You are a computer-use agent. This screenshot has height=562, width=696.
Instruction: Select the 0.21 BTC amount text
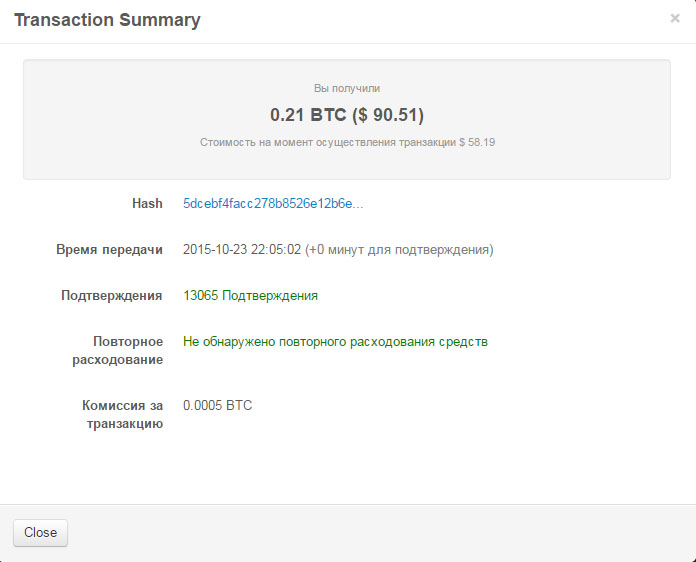tap(308, 115)
